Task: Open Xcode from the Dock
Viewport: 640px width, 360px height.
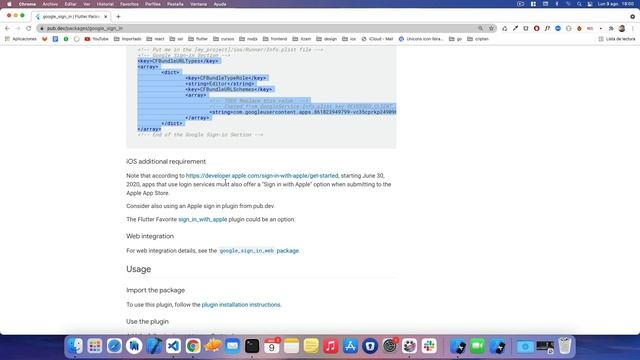Action: click(154, 346)
